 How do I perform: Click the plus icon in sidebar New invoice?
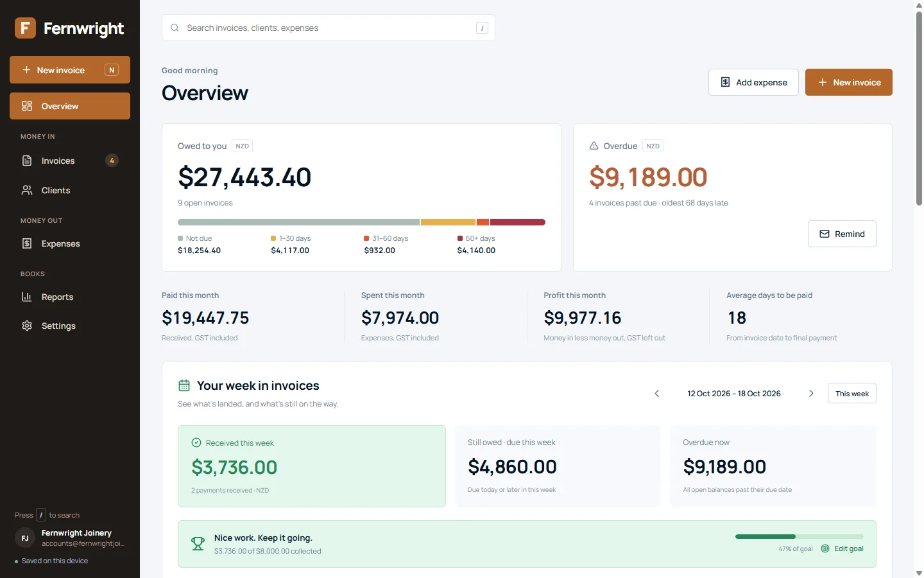pyautogui.click(x=26, y=70)
